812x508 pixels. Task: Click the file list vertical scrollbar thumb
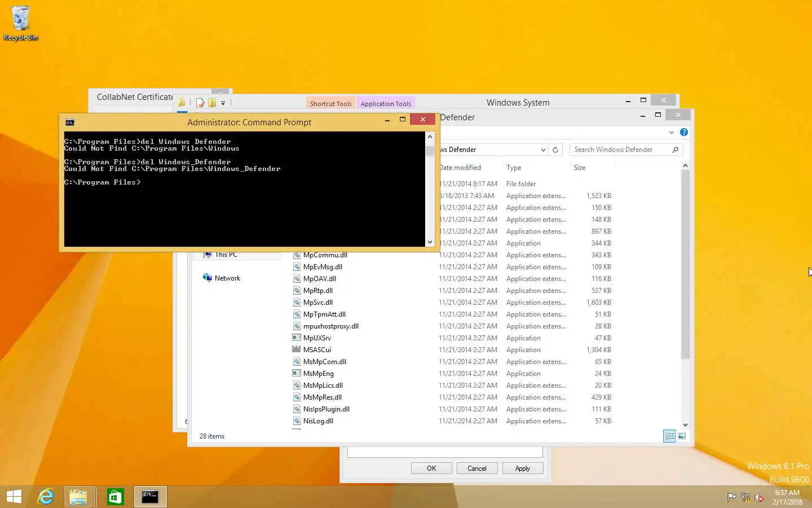point(685,264)
